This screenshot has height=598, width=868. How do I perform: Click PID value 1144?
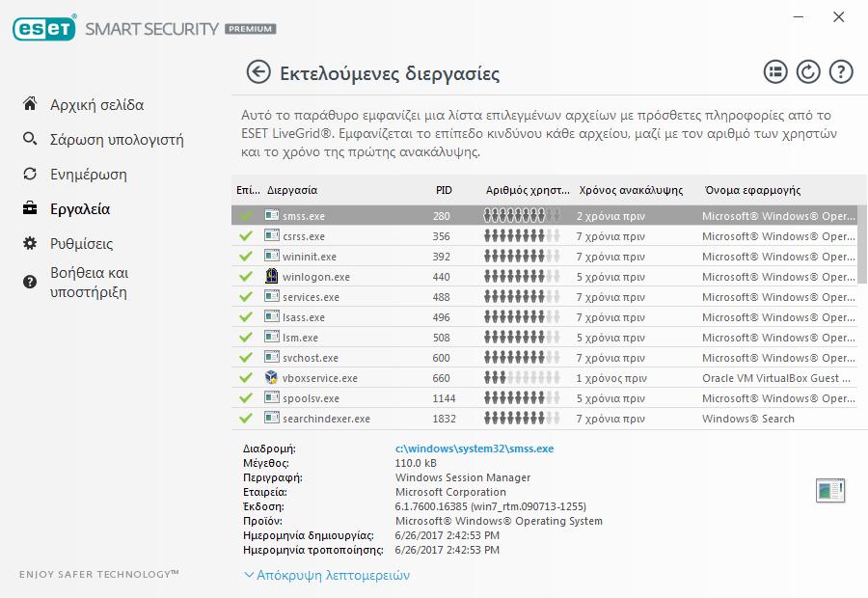tap(444, 398)
